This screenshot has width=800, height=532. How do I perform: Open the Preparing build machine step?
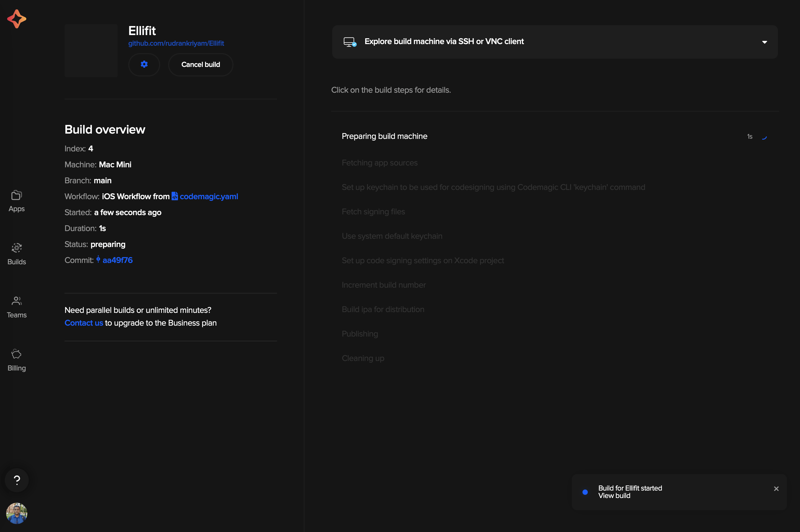(555, 137)
